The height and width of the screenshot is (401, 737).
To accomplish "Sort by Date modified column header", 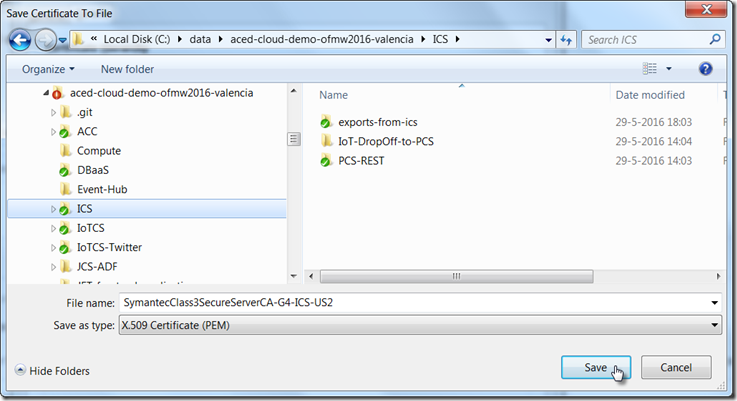I will tap(650, 95).
